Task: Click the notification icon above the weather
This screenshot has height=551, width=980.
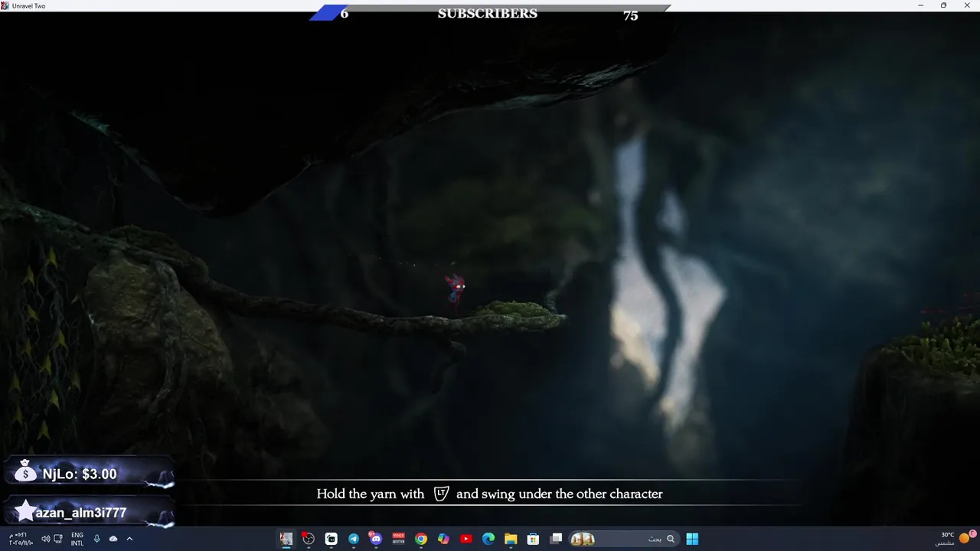Action: (x=973, y=533)
